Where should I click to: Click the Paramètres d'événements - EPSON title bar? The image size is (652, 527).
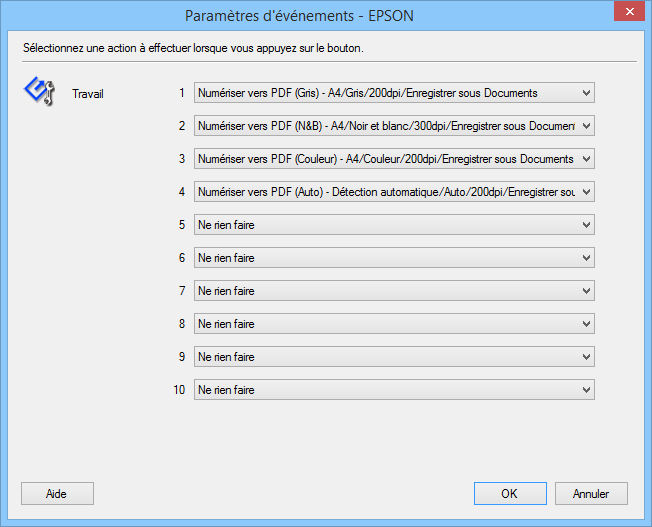(x=299, y=16)
